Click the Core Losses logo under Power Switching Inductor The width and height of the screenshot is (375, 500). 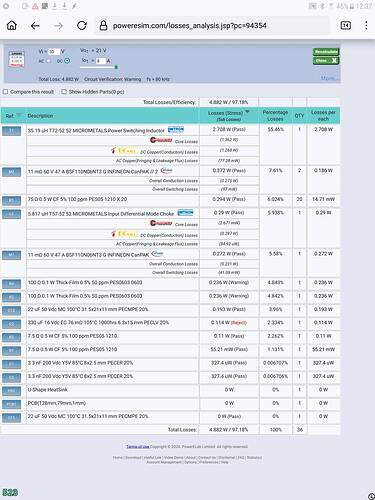pyautogui.click(x=161, y=140)
